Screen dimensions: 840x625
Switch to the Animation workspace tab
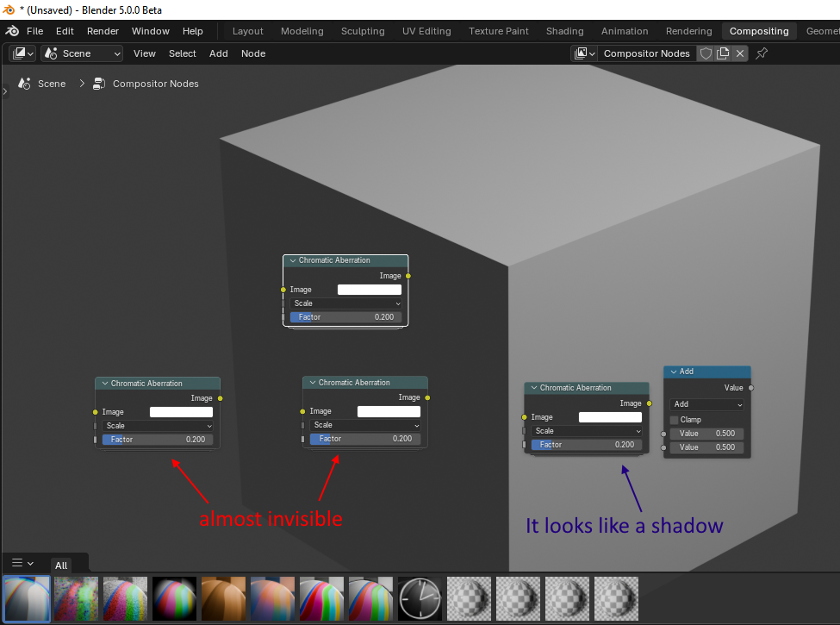pyautogui.click(x=625, y=31)
